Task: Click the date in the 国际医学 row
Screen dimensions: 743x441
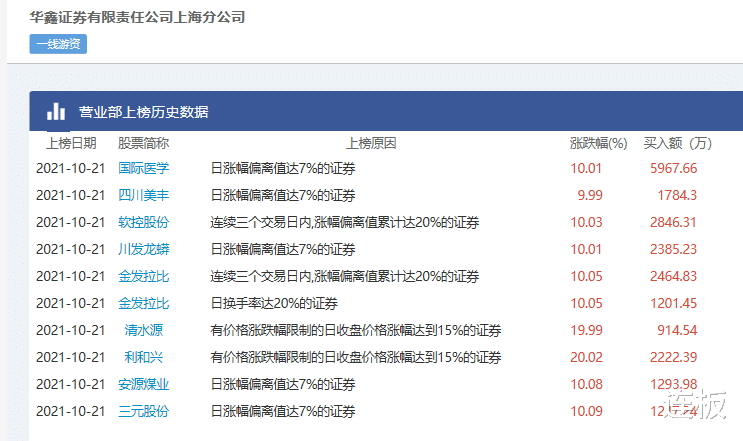Action: (70, 168)
